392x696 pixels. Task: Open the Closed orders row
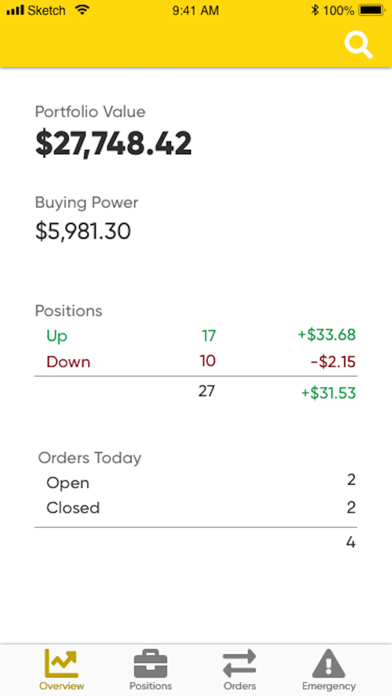pos(196,507)
